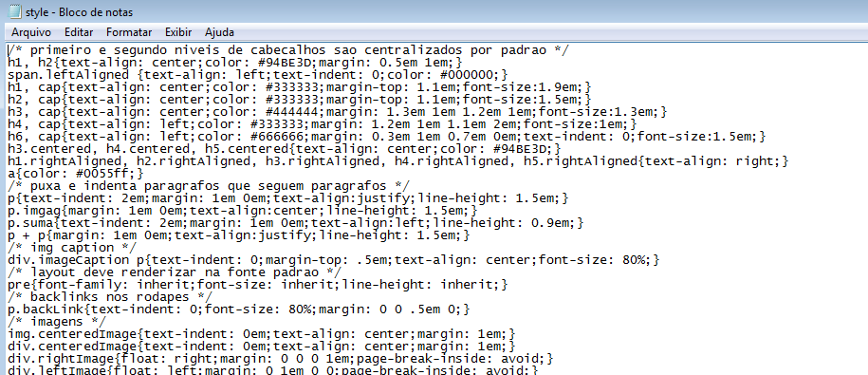The height and width of the screenshot is (375, 868).
Task: Click the 'p{text-indent: 2em' rule line
Action: [x=288, y=198]
